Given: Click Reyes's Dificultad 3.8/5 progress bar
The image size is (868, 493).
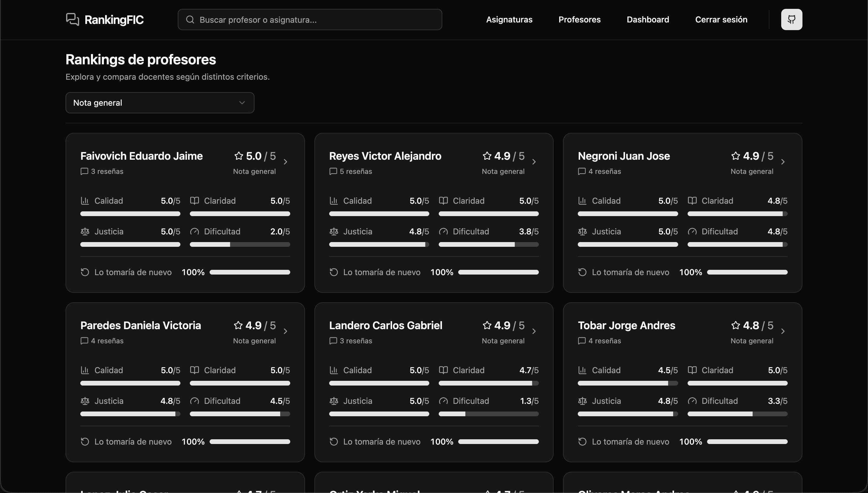Looking at the screenshot, I should (489, 244).
